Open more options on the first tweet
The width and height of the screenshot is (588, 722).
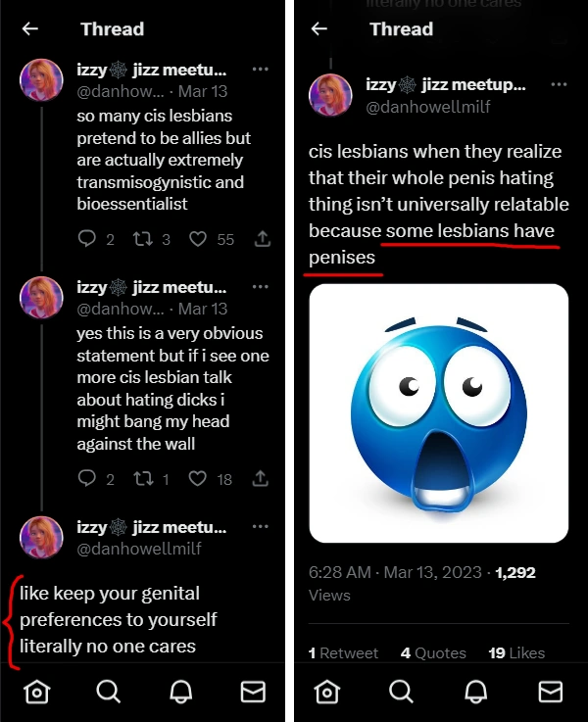pos(260,70)
